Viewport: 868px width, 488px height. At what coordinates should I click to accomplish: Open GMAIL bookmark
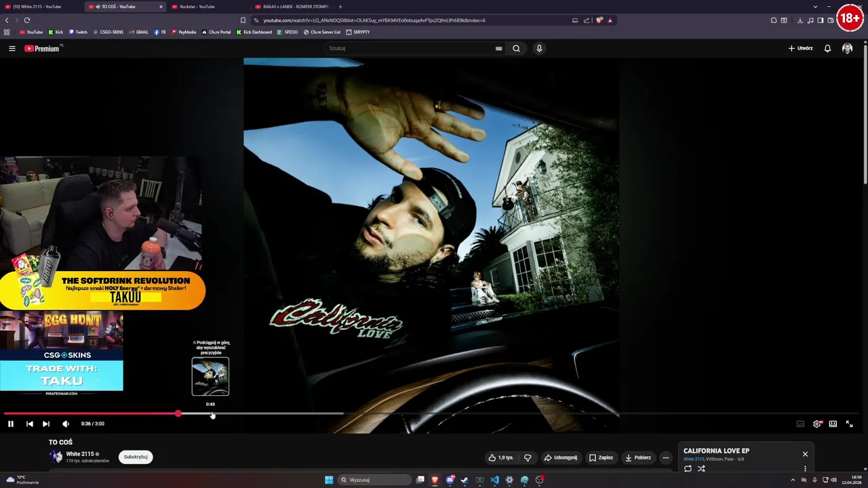pyautogui.click(x=138, y=32)
